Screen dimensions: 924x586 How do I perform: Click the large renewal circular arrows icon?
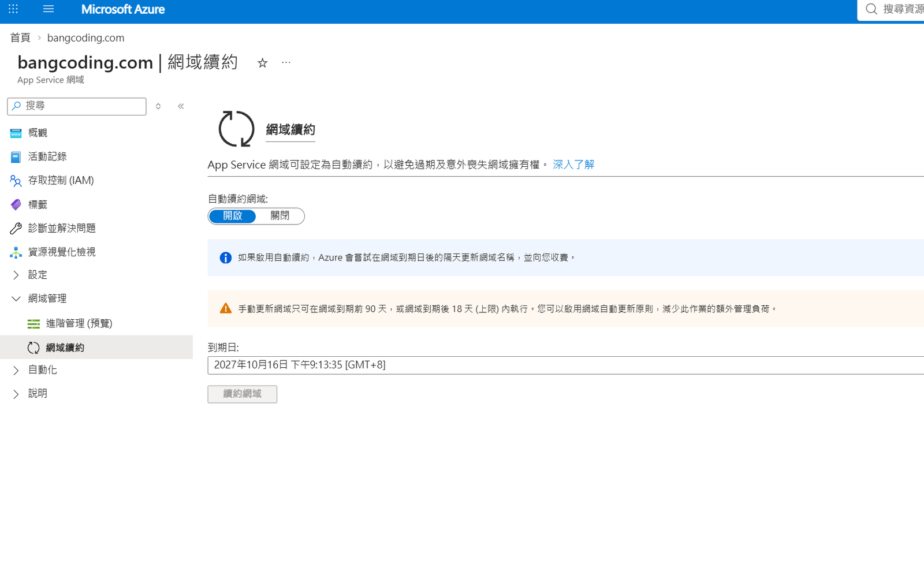coord(236,129)
